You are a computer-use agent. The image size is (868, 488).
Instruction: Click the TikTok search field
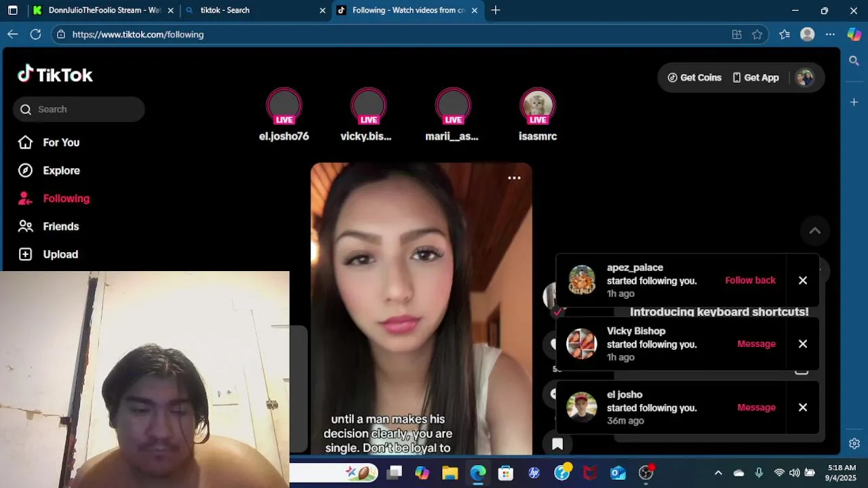point(79,109)
